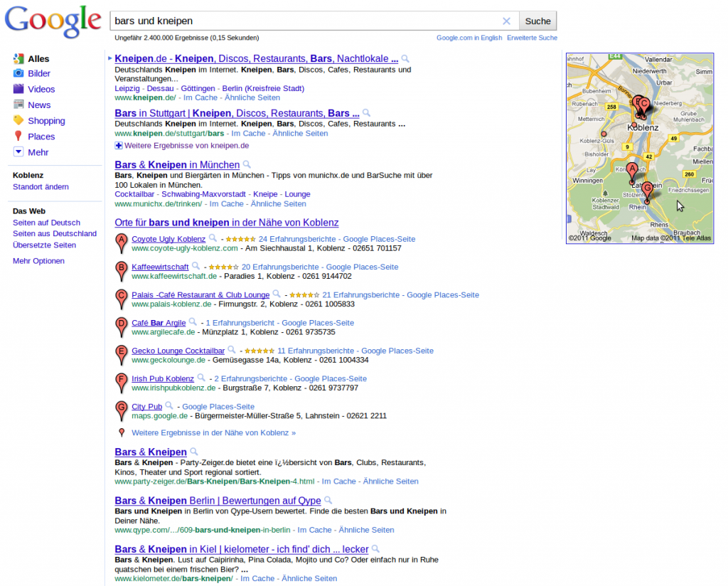Click magnifier next to Irish Pub Koblenz
This screenshot has width=728, height=586.
pos(201,378)
